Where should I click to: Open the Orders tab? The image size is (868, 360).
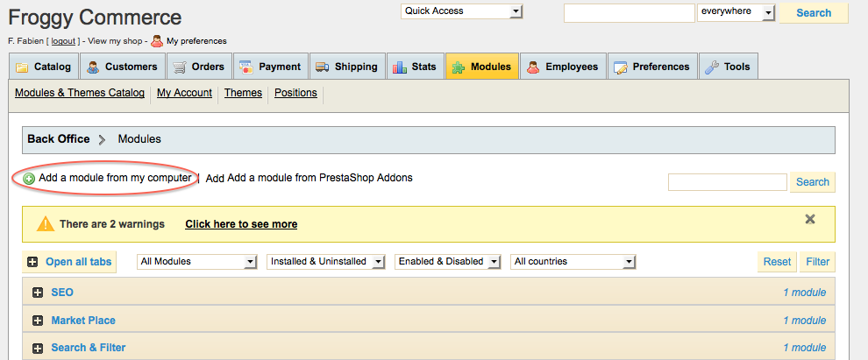click(199, 67)
